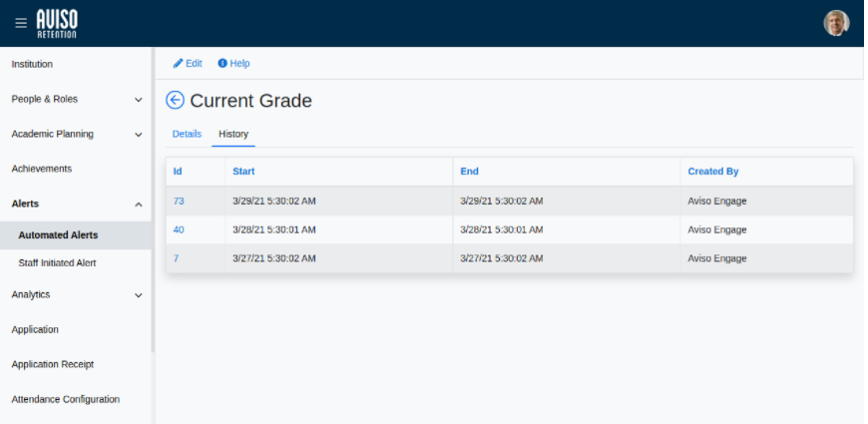868x424 pixels.
Task: Click End cell 3/27/21 5:30:02 AM
Action: point(502,258)
